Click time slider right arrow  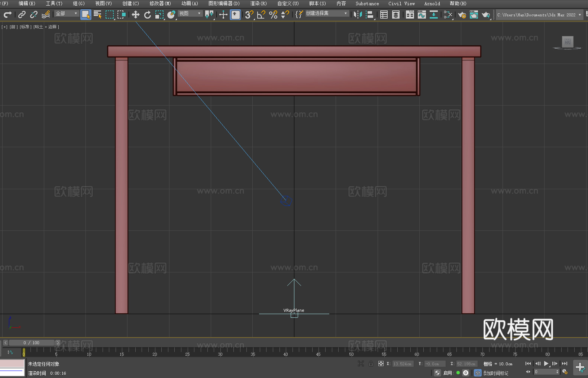click(58, 343)
